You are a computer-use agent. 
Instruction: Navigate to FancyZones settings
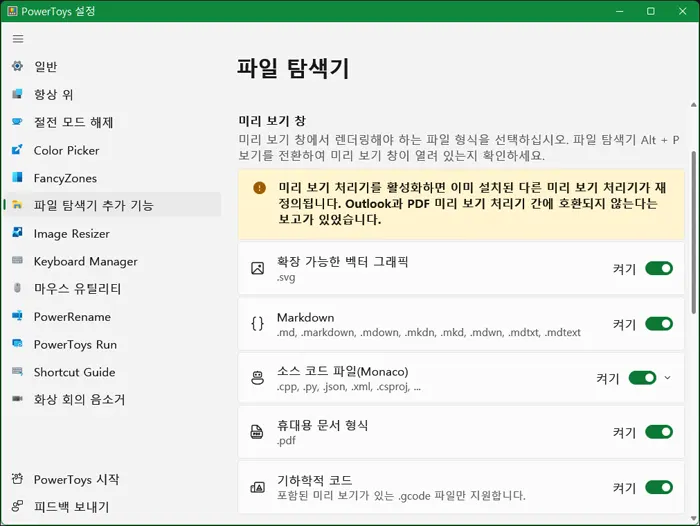(112, 177)
